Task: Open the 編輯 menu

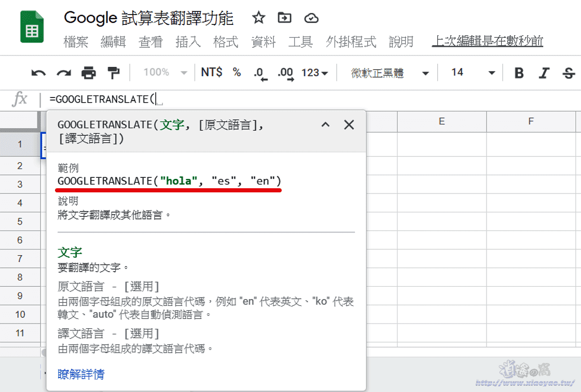Action: [114, 42]
